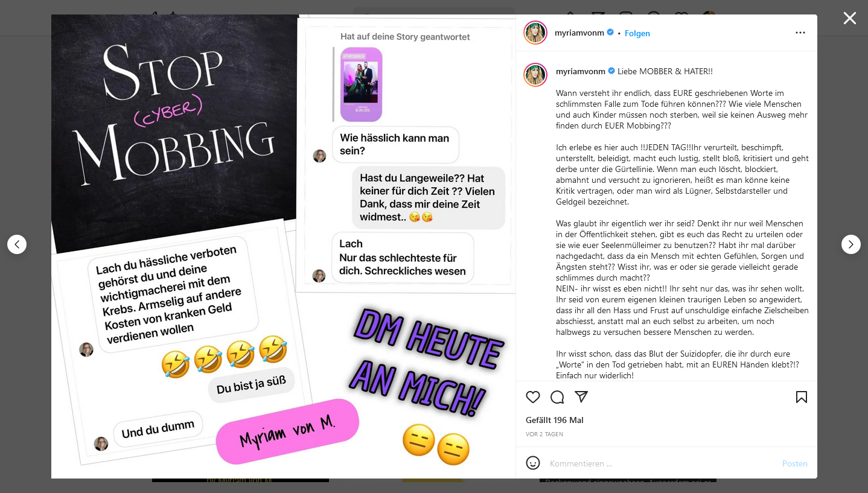The height and width of the screenshot is (493, 868).
Task: Click the Stop Cyber Mobbing post image
Action: point(284,246)
